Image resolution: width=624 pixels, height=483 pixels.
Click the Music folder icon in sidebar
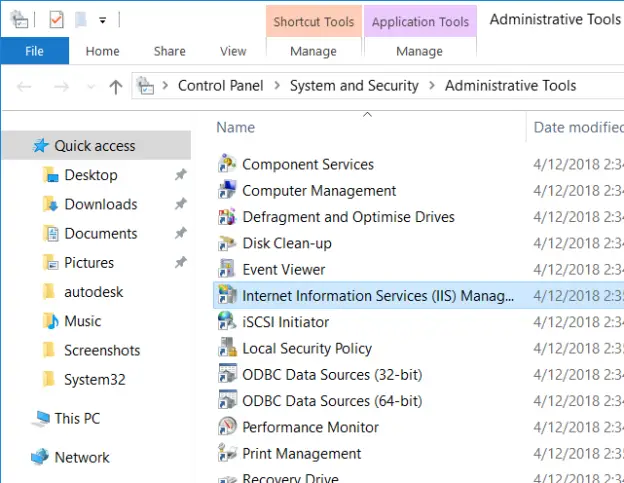[50, 321]
